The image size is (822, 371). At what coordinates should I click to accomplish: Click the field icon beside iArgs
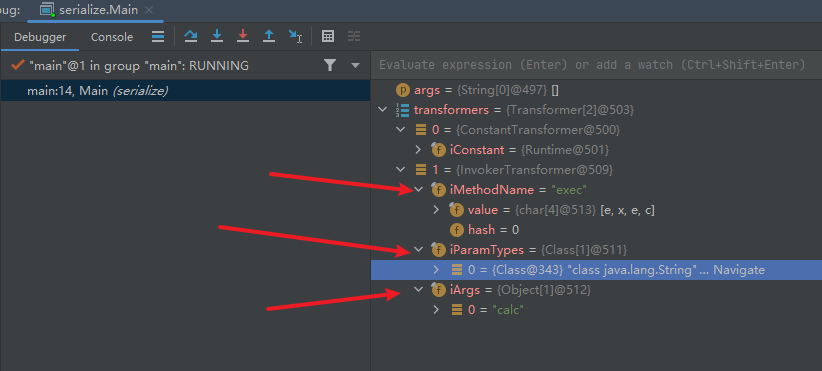click(438, 290)
